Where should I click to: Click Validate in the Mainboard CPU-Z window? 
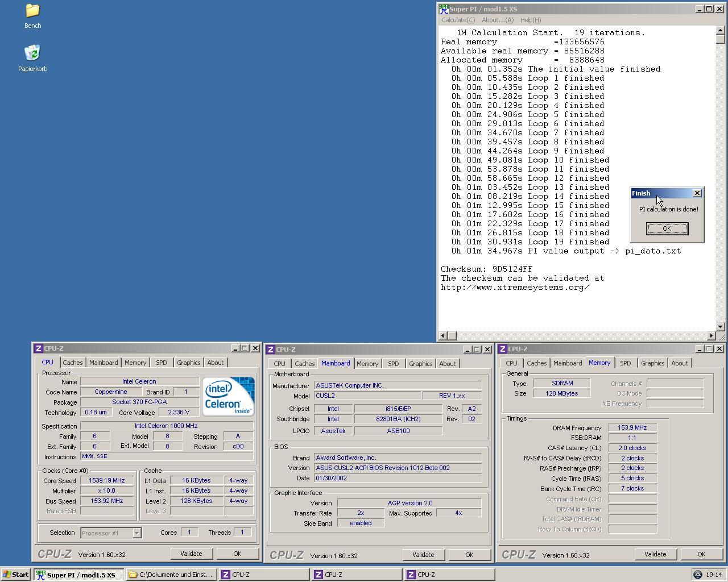(x=423, y=555)
